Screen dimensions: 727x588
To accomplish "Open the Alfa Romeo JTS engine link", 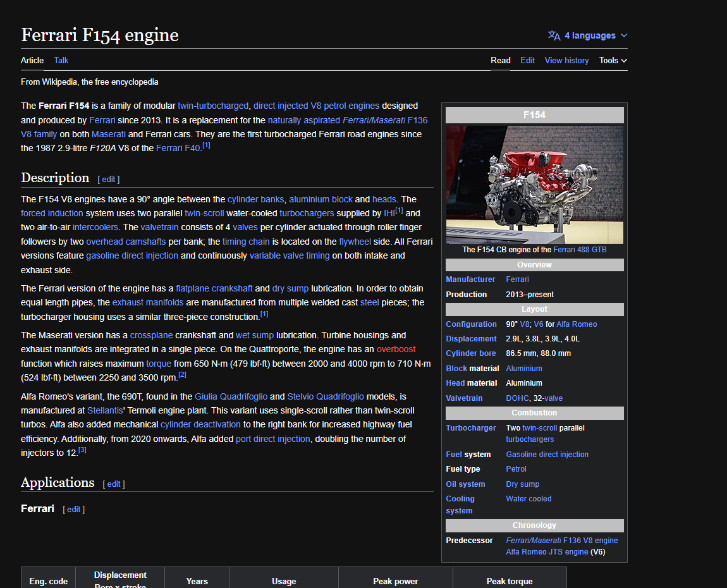I will tap(547, 552).
